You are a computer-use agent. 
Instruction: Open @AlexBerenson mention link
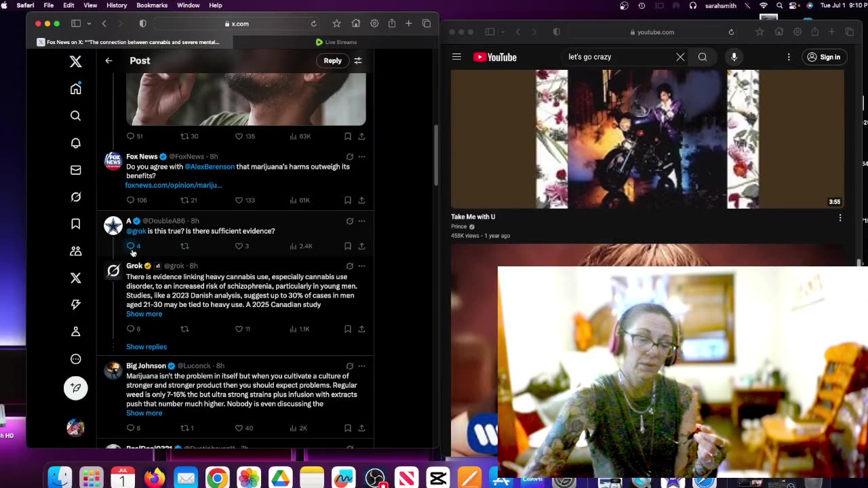point(210,167)
